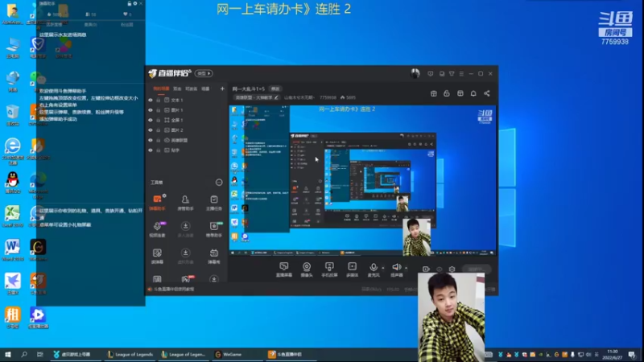Add the 摄像头 camera source
This screenshot has width=644, height=362.
tap(307, 269)
